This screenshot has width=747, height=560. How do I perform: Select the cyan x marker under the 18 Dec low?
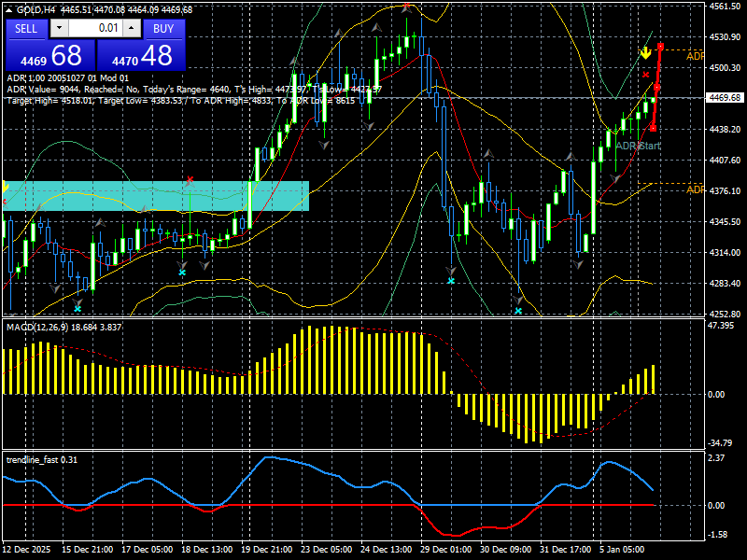click(182, 273)
